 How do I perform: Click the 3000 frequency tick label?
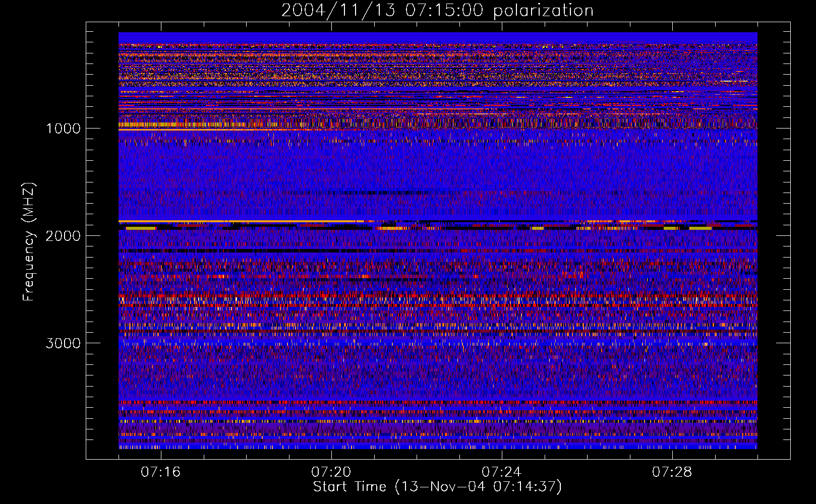tap(63, 343)
